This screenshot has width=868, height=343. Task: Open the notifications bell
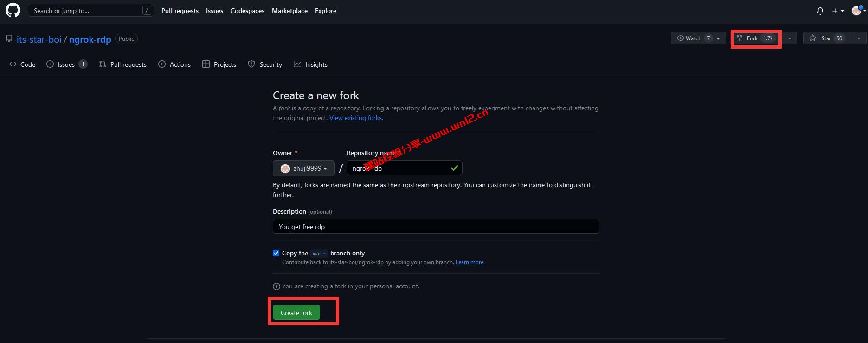pyautogui.click(x=820, y=11)
